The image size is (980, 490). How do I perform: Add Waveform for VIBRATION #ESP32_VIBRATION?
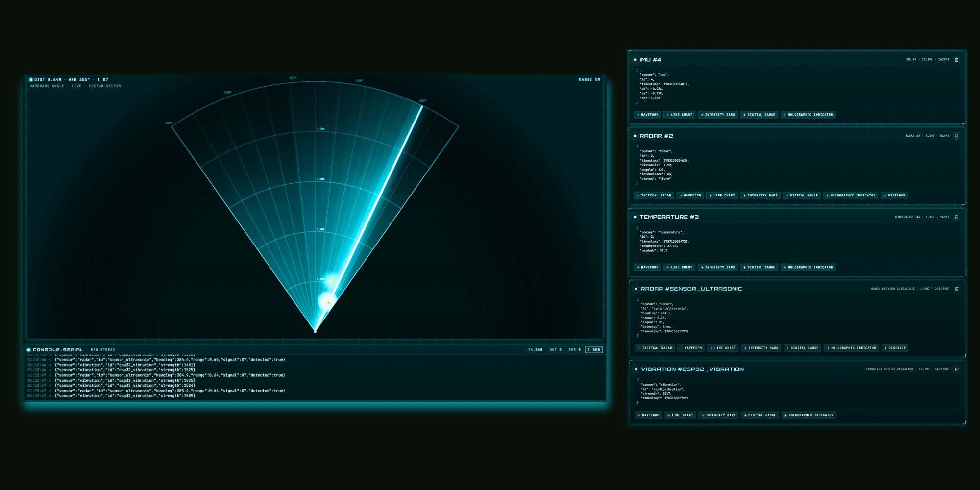[649, 415]
